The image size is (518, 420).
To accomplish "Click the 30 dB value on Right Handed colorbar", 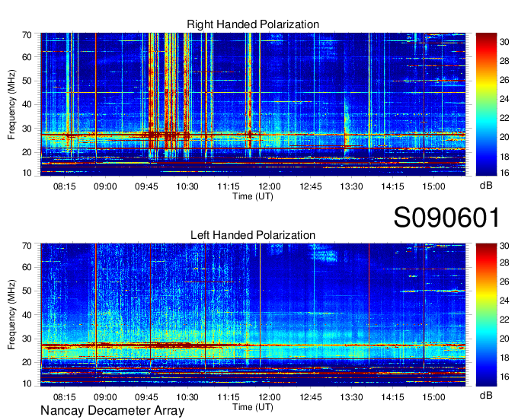I will pyautogui.click(x=504, y=42).
